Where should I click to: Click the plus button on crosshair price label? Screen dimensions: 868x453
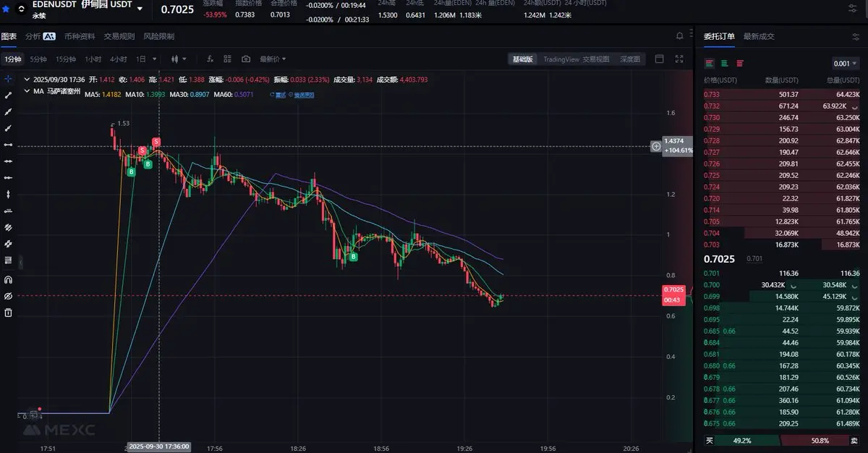pyautogui.click(x=656, y=146)
